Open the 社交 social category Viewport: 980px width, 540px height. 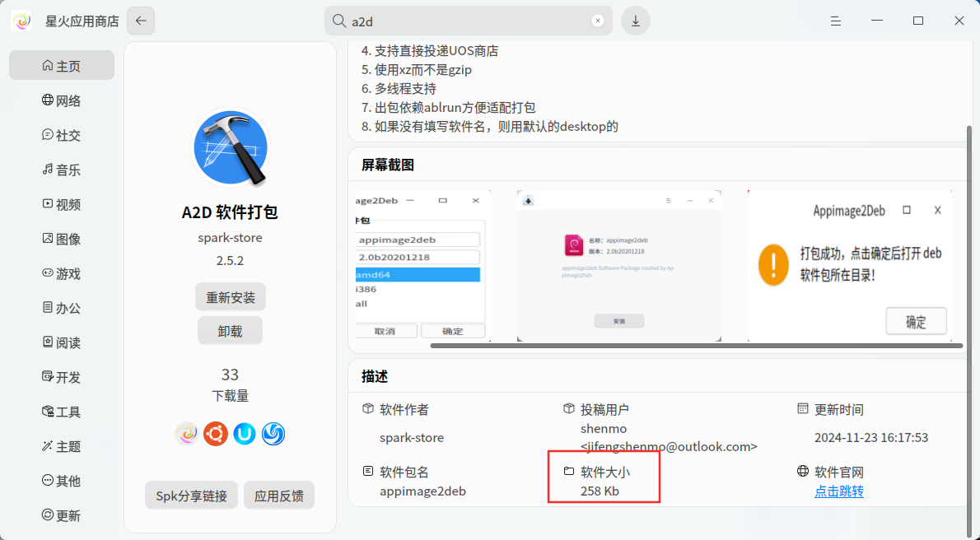click(x=61, y=135)
